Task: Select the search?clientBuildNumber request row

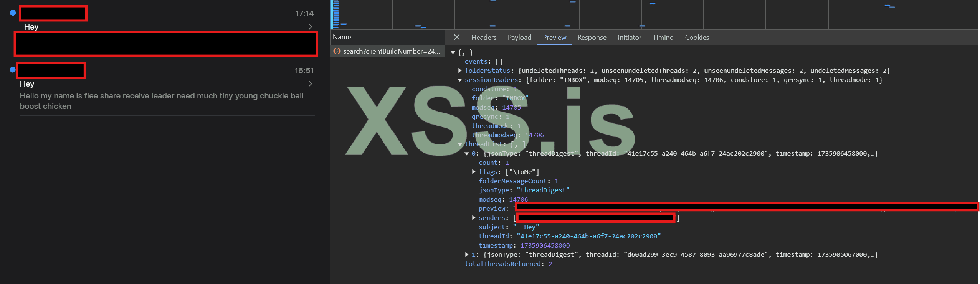Action: [x=387, y=51]
